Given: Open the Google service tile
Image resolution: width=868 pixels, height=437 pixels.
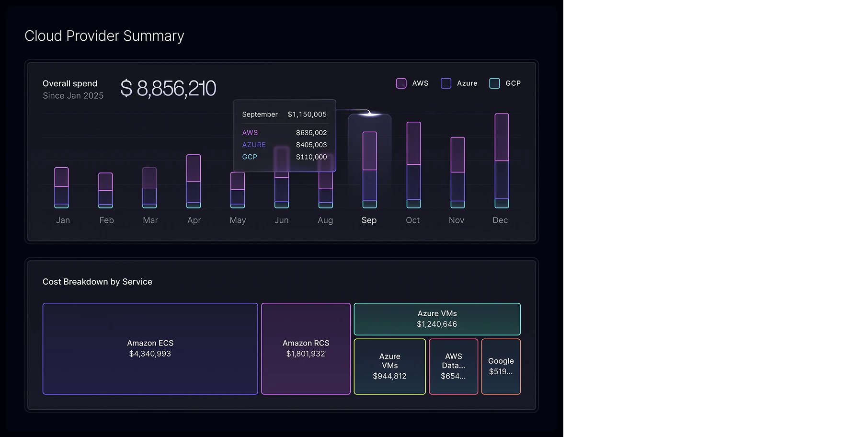Looking at the screenshot, I should (x=501, y=367).
